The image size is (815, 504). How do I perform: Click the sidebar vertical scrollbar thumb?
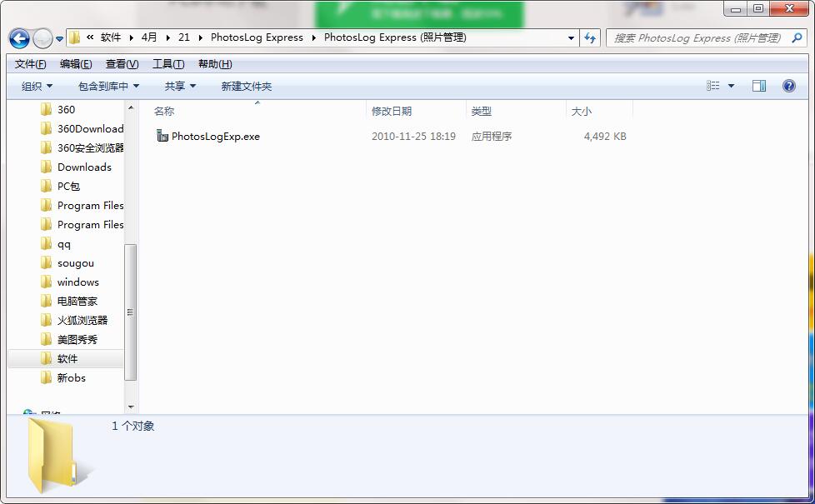(x=131, y=312)
